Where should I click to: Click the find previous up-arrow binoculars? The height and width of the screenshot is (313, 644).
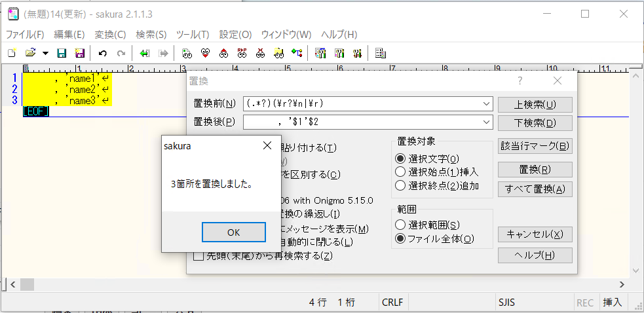(x=223, y=53)
